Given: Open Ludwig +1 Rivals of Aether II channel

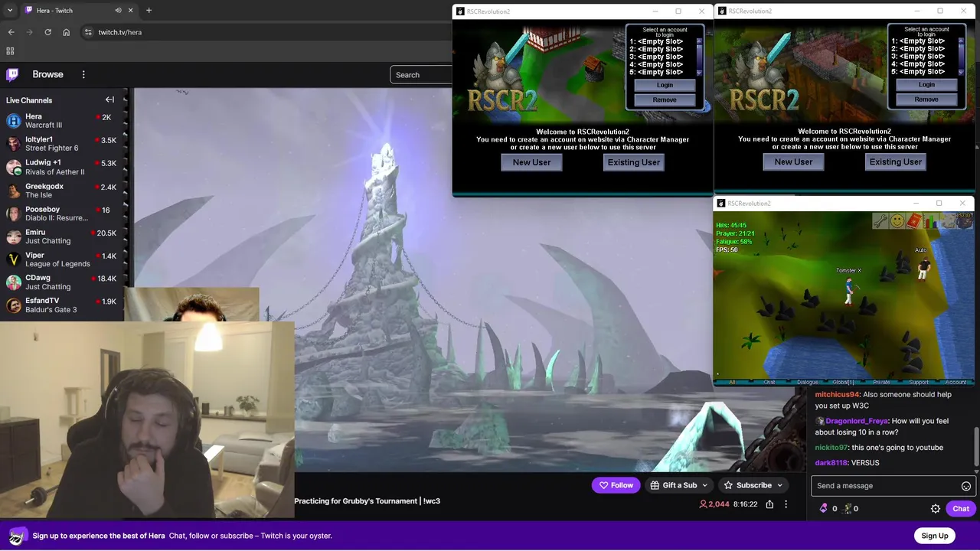Looking at the screenshot, I should [x=62, y=167].
